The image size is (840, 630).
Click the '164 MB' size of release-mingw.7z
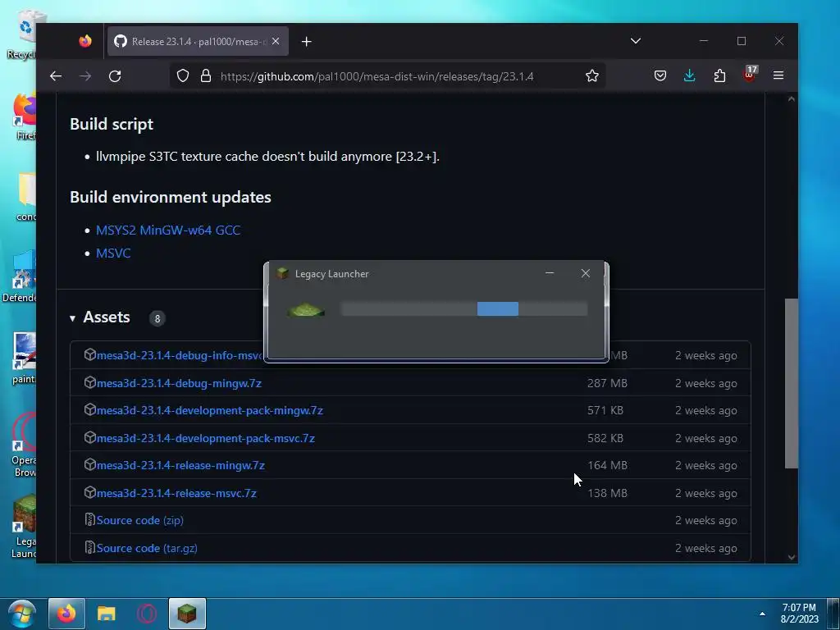pyautogui.click(x=608, y=466)
